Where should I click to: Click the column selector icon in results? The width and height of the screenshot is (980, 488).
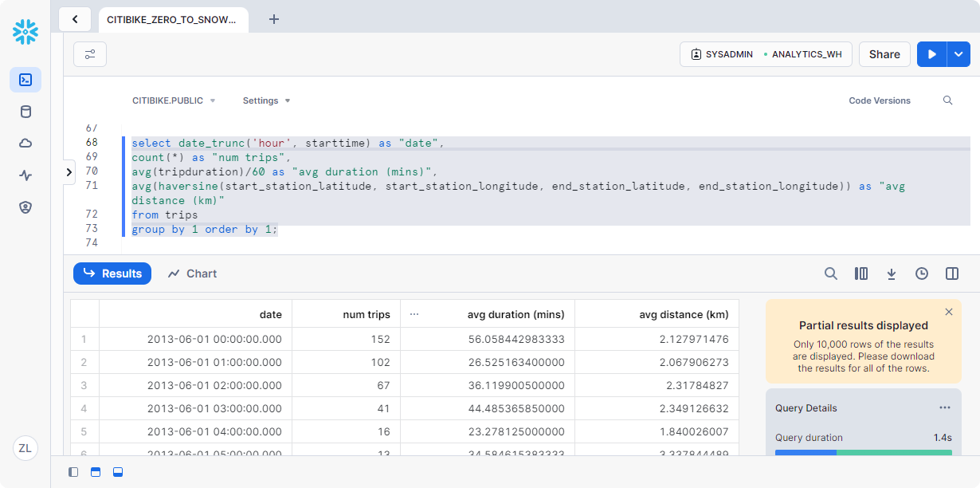tap(861, 274)
